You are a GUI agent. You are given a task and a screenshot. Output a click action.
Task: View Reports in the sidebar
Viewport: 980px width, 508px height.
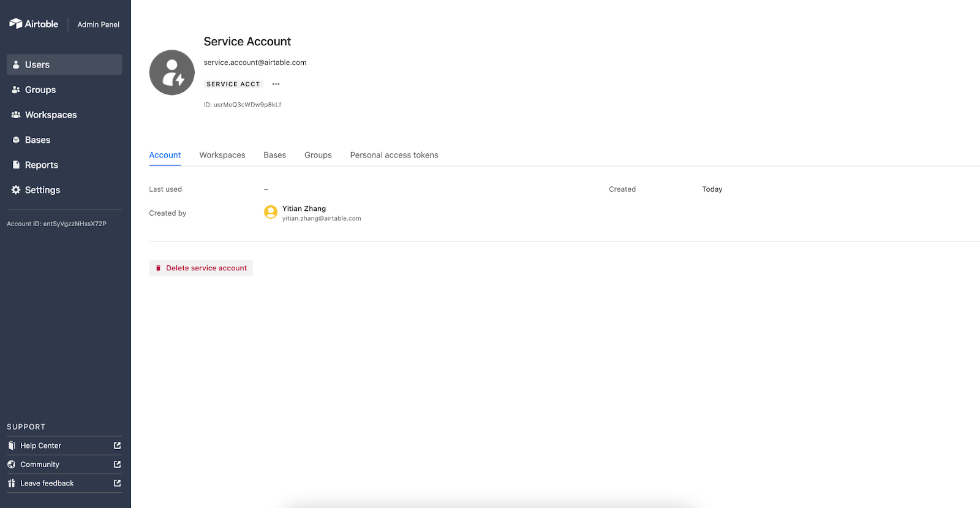(64, 165)
